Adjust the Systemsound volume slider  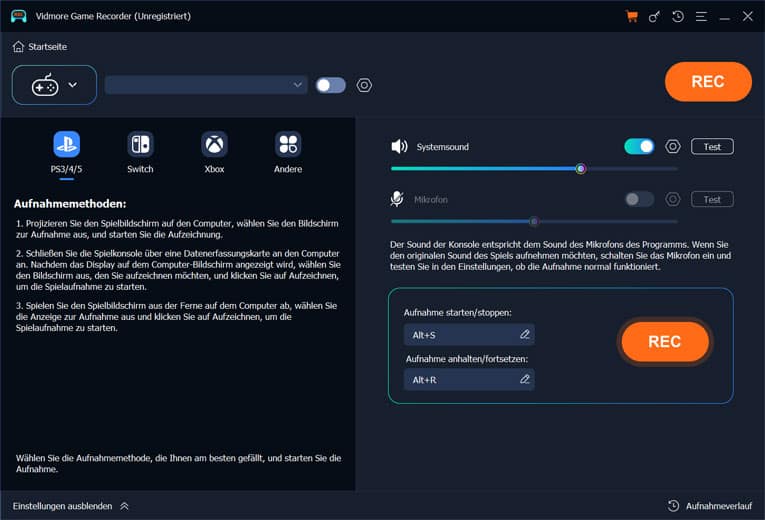click(x=580, y=169)
